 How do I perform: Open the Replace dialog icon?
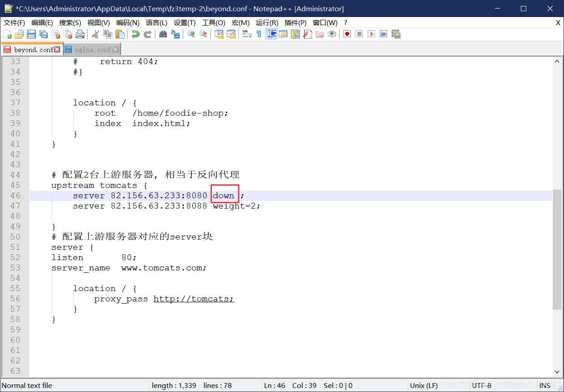[x=175, y=34]
